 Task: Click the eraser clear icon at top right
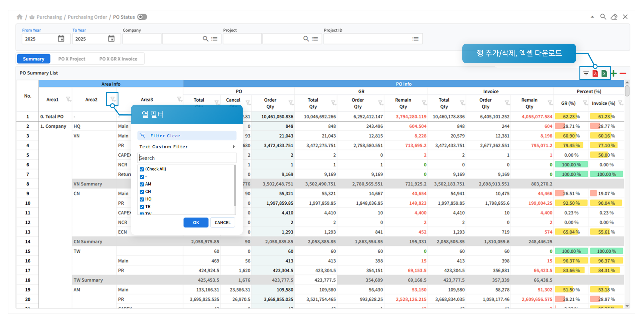coord(614,17)
